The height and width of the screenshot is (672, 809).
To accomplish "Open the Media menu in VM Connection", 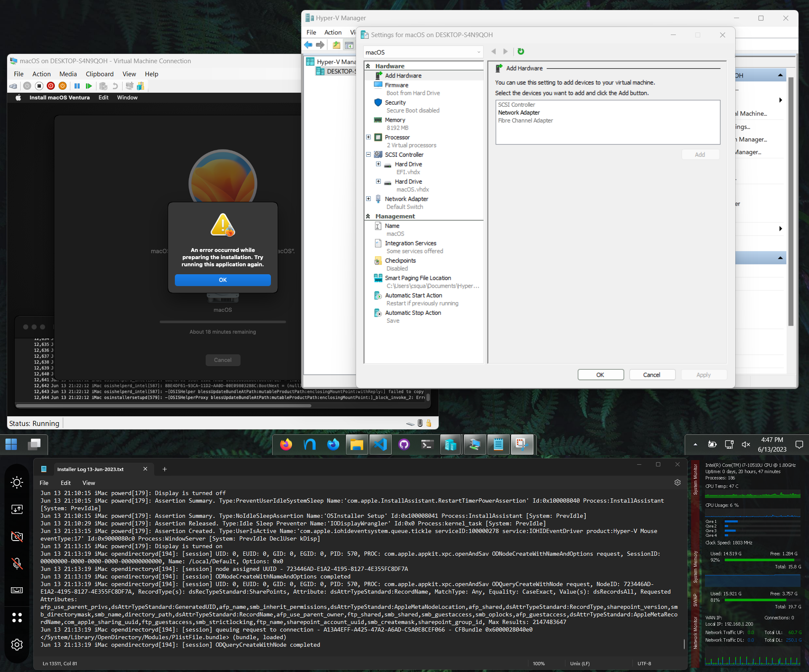I will pos(68,74).
